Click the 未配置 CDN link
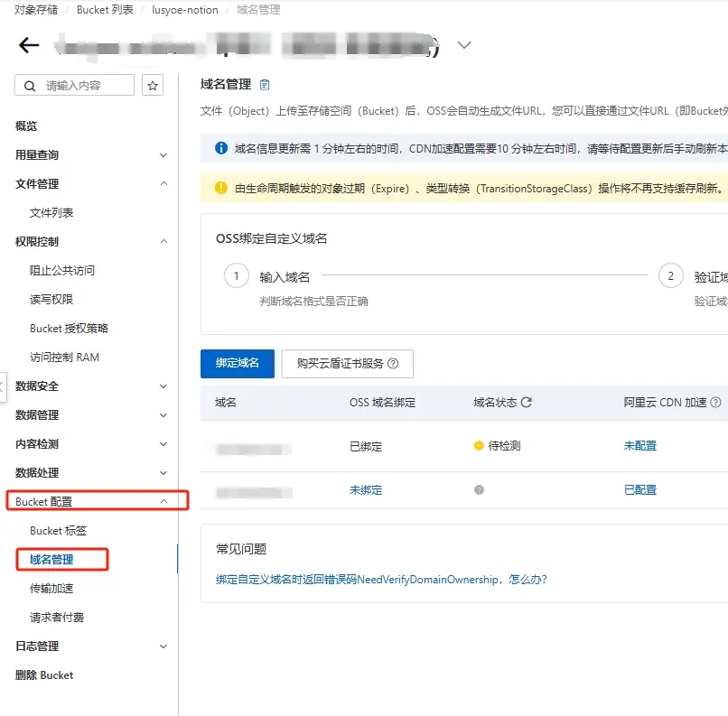This screenshot has width=728, height=716. 640,446
